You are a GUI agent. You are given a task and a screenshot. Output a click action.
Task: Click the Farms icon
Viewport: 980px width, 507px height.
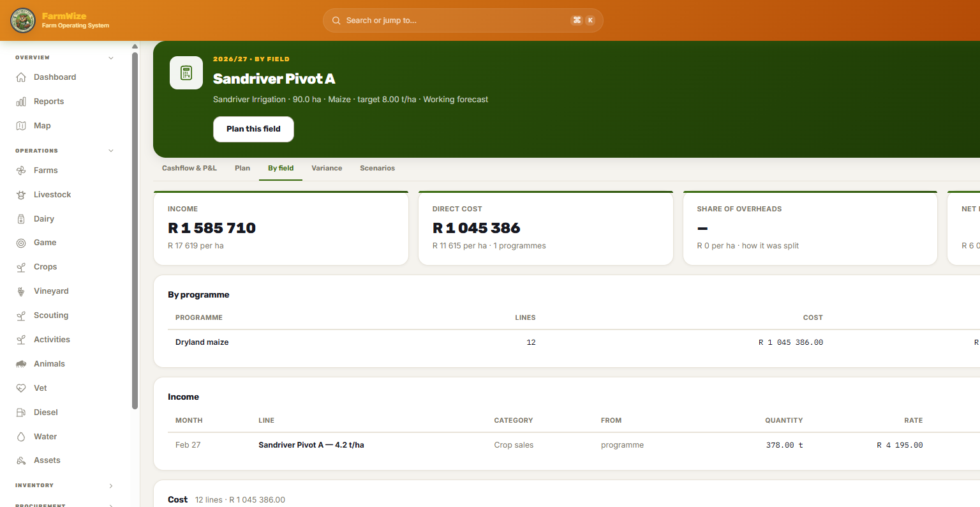tap(21, 170)
